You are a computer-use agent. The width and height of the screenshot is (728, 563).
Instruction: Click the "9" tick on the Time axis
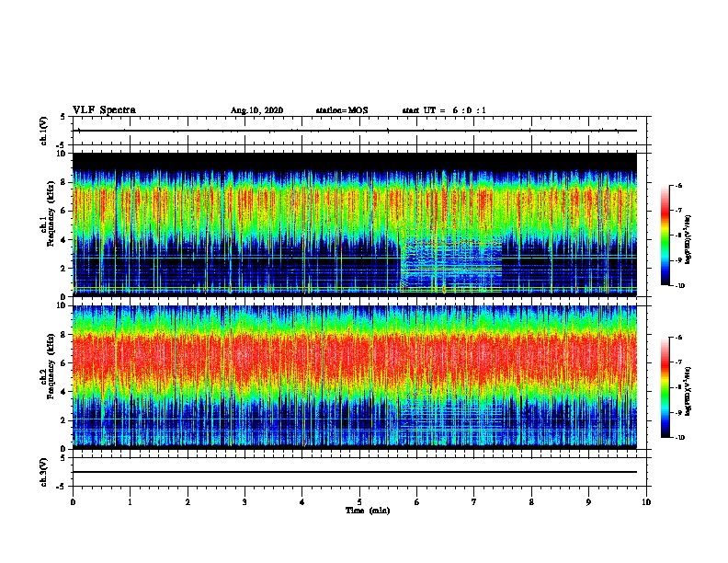[588, 502]
